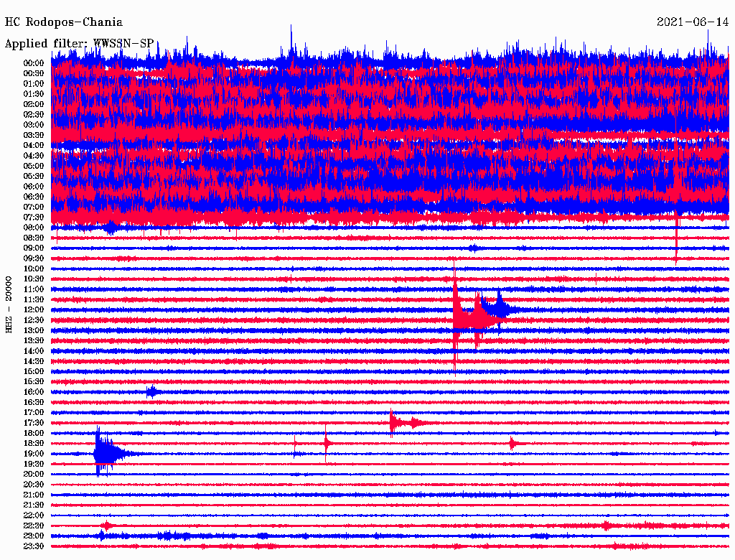
Task: Click the small blue event on 16:00 trace
Action: pyautogui.click(x=152, y=391)
